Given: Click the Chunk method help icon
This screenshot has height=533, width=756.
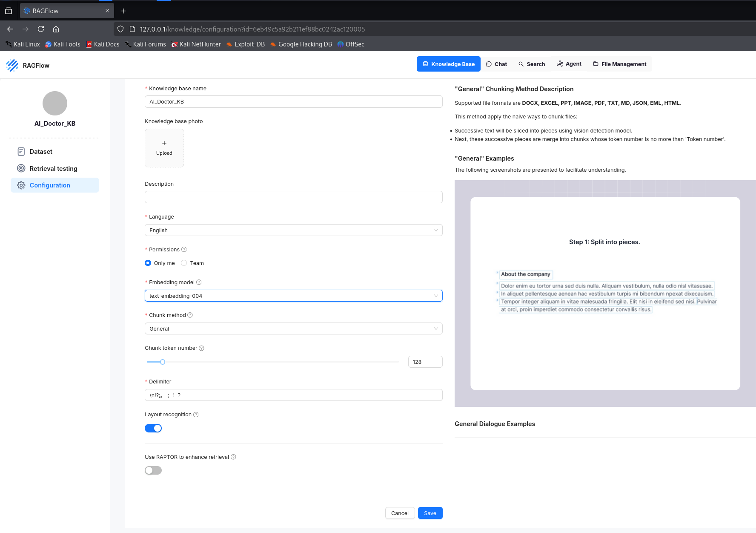Looking at the screenshot, I should click(190, 315).
